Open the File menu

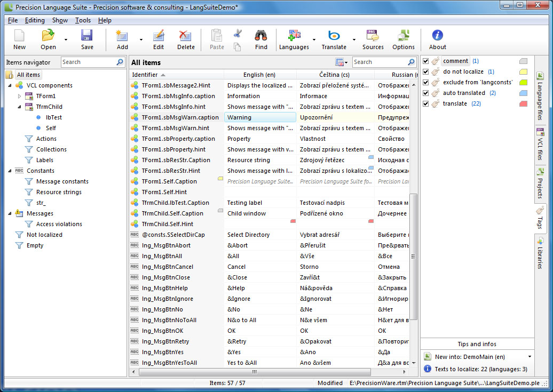pos(13,20)
